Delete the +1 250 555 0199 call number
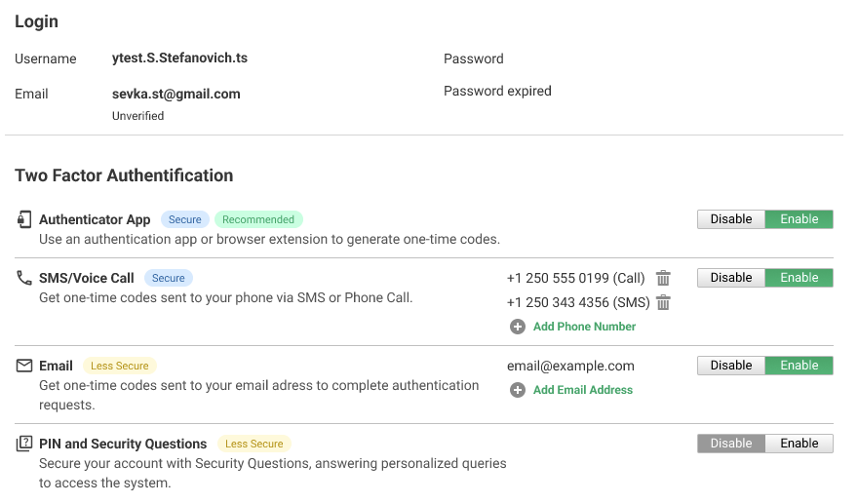This screenshot has height=504, width=858. (x=663, y=278)
